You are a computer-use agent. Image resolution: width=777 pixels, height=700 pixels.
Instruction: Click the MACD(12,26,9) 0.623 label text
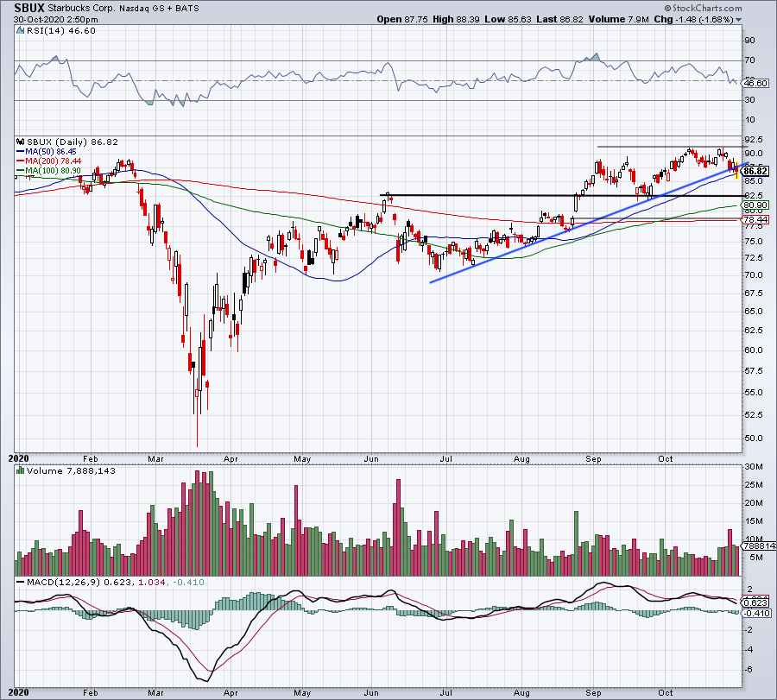pos(79,583)
